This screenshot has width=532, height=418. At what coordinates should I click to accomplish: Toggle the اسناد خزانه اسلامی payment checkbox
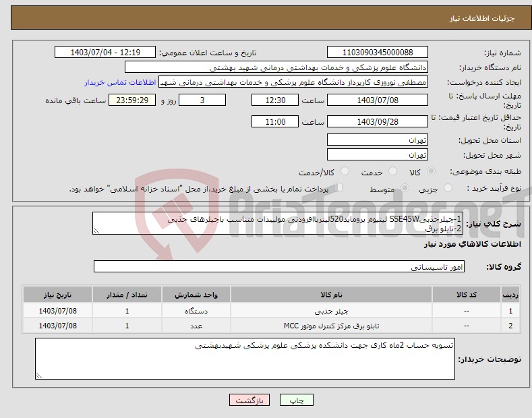(x=338, y=187)
